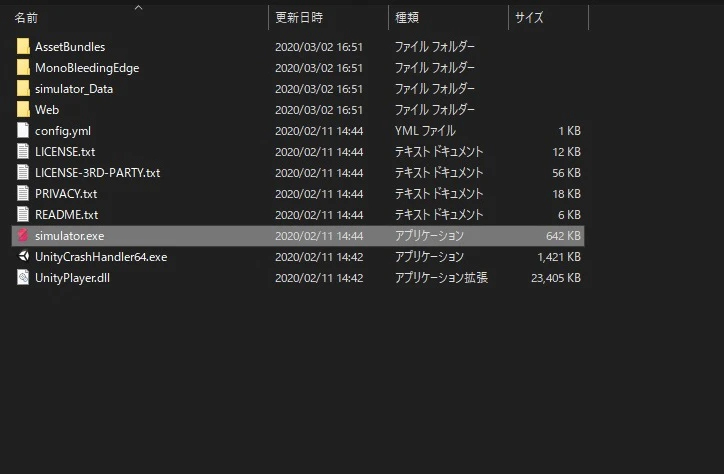This screenshot has height=474, width=724.
Task: Click the 642 KB size value
Action: 563,236
